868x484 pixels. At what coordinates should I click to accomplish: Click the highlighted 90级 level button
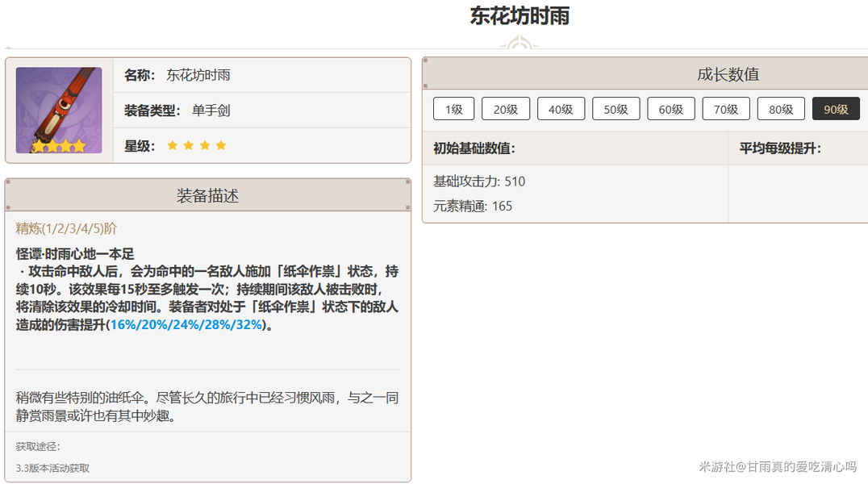tap(836, 109)
